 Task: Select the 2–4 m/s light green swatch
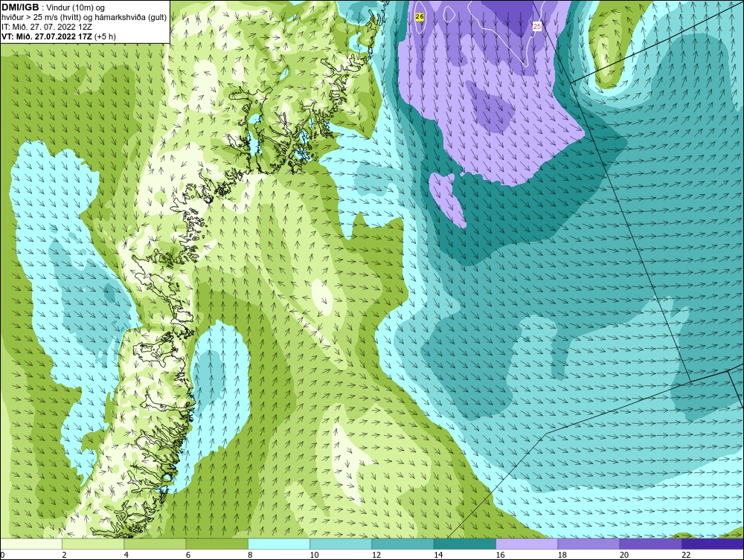93,544
